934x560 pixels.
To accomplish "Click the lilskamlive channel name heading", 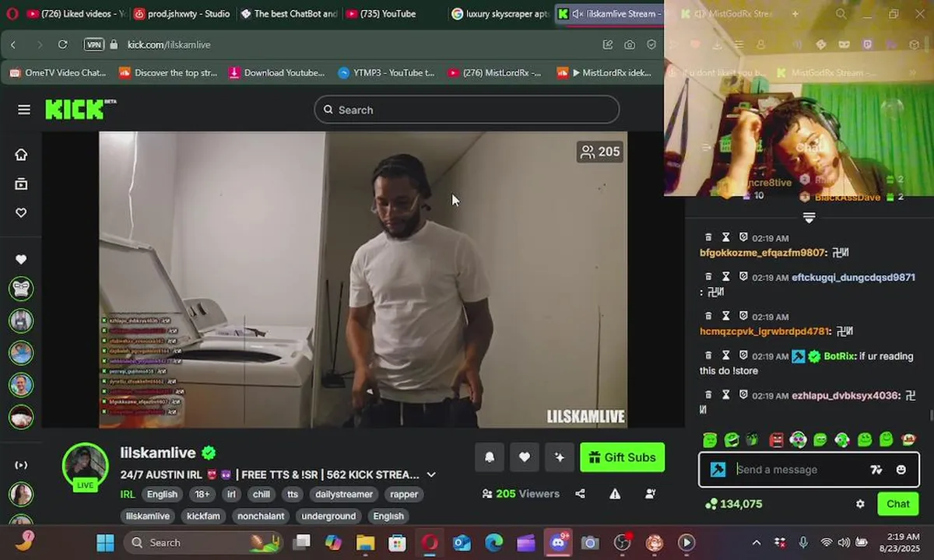I will 158,453.
